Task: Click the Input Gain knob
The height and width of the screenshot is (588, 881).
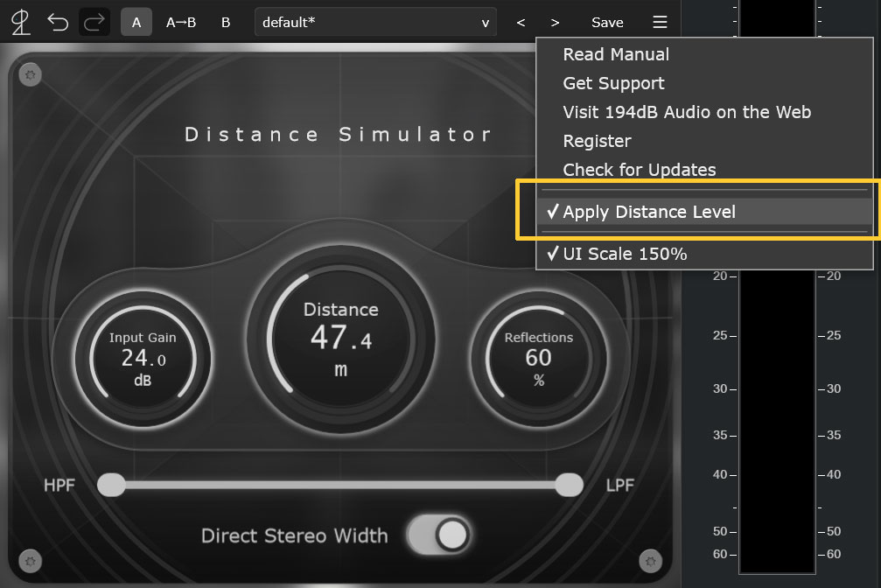Action: [143, 359]
